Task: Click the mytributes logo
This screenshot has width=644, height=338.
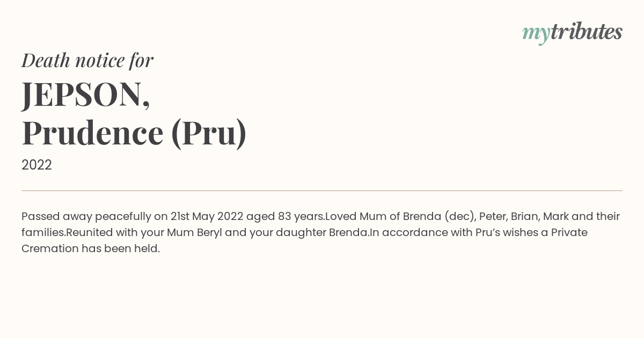Action: click(x=572, y=33)
